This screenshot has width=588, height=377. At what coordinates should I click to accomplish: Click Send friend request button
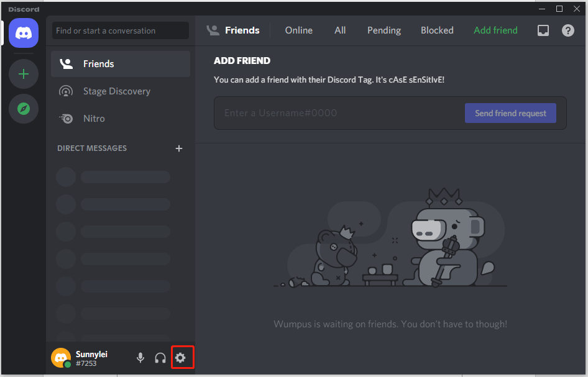point(510,113)
